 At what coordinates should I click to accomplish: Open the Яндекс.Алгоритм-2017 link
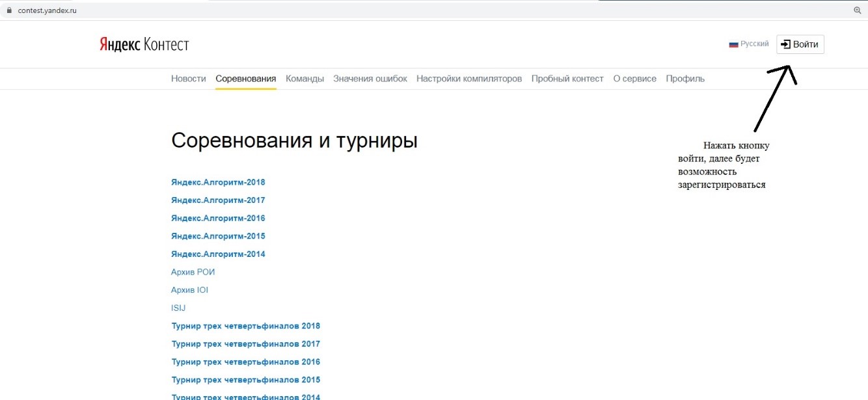(x=218, y=200)
